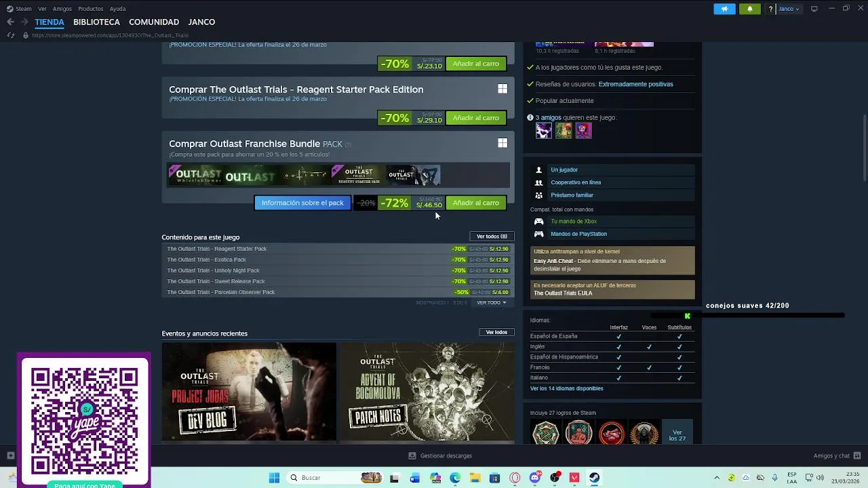
Task: Switch to BIBLIOTECA tab
Action: [x=96, y=22]
